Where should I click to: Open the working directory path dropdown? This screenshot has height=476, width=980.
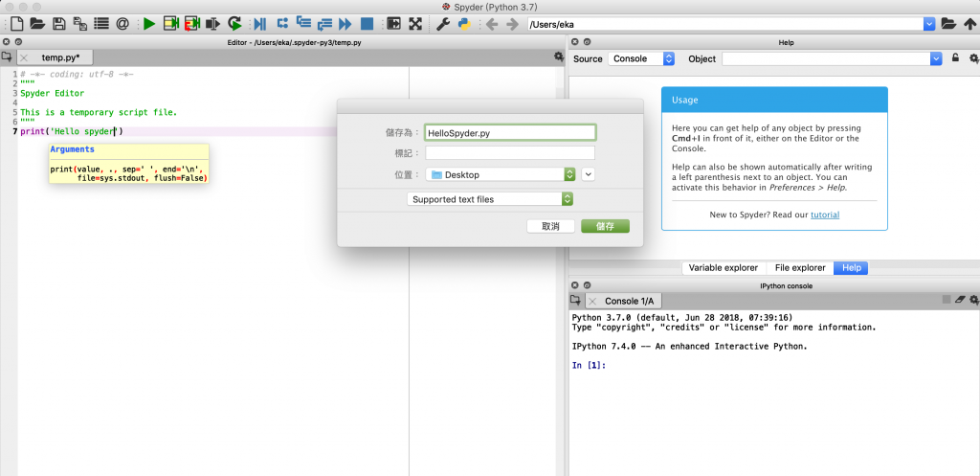pyautogui.click(x=929, y=24)
